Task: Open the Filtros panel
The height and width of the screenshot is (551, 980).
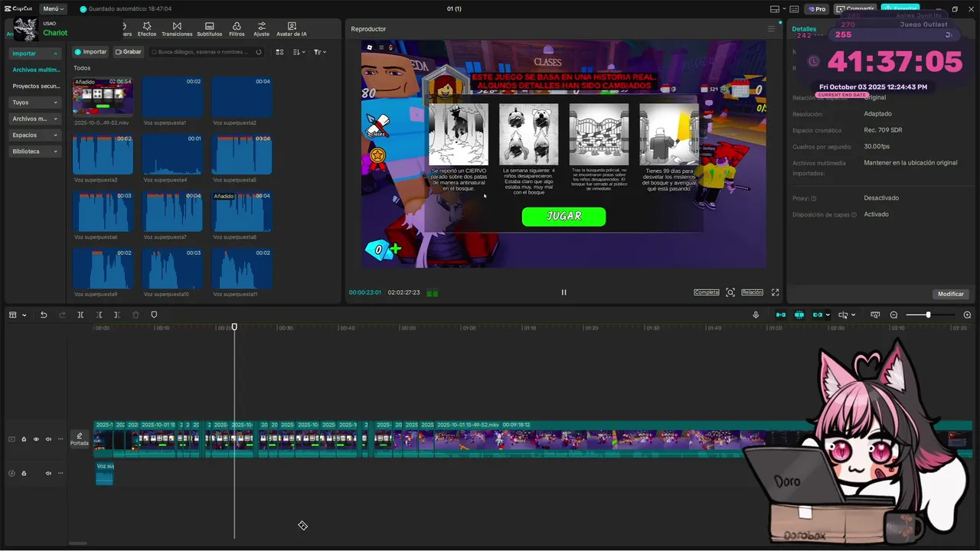Action: [x=237, y=29]
